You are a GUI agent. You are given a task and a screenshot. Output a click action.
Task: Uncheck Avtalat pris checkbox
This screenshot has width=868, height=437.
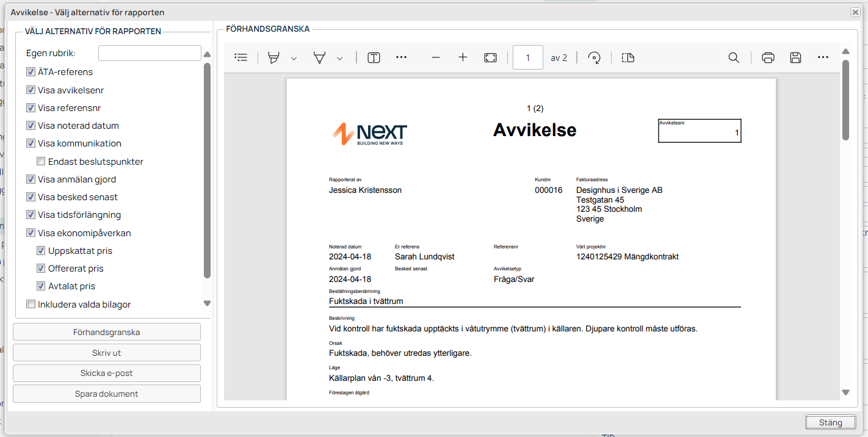[x=41, y=286]
